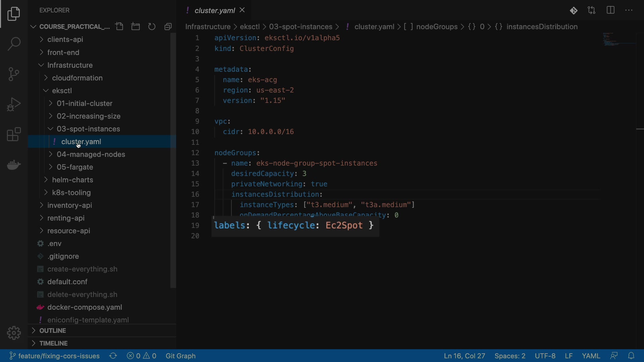The image size is (644, 362).
Task: Open the Source Control view
Action: [x=14, y=74]
